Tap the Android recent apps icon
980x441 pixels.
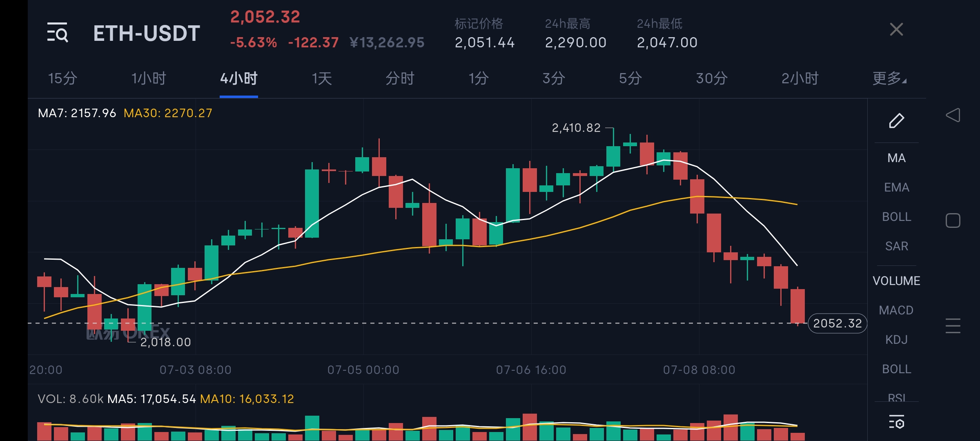tap(953, 326)
